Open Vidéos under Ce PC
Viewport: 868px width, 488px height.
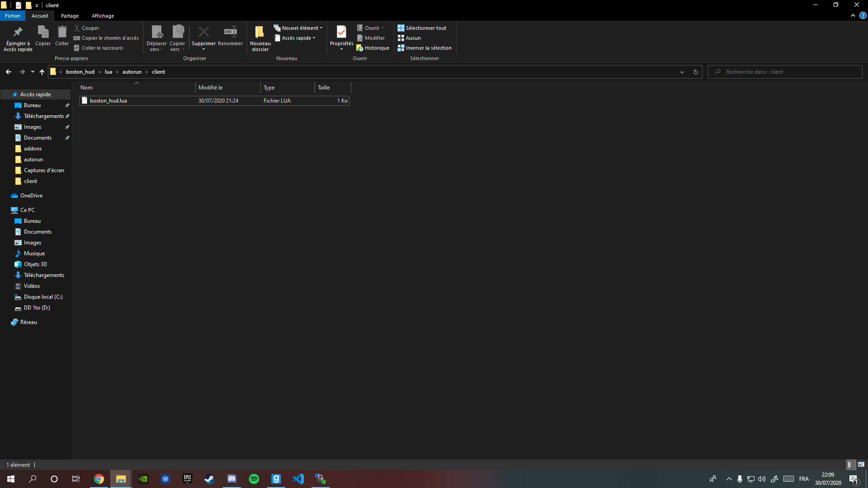(32, 286)
